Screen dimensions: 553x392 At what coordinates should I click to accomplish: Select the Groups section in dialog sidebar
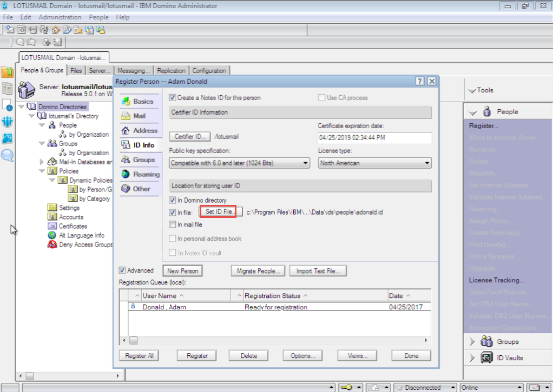pyautogui.click(x=139, y=160)
